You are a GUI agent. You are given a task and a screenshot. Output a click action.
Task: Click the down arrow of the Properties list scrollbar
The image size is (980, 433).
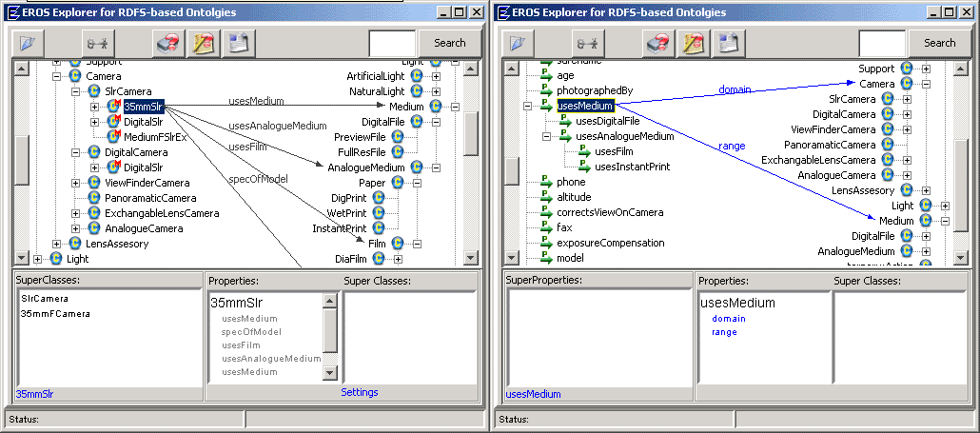[x=330, y=374]
